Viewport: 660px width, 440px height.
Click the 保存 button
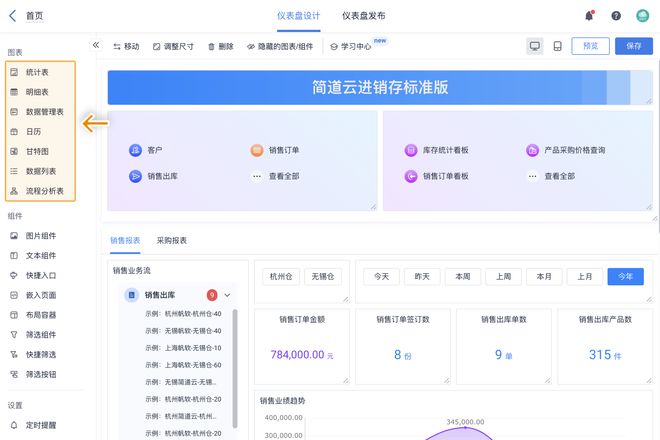(x=634, y=46)
